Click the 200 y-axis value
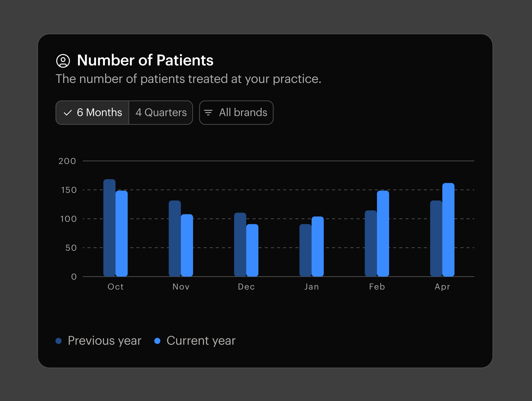Screen dimensions: 532x401 point(67,161)
